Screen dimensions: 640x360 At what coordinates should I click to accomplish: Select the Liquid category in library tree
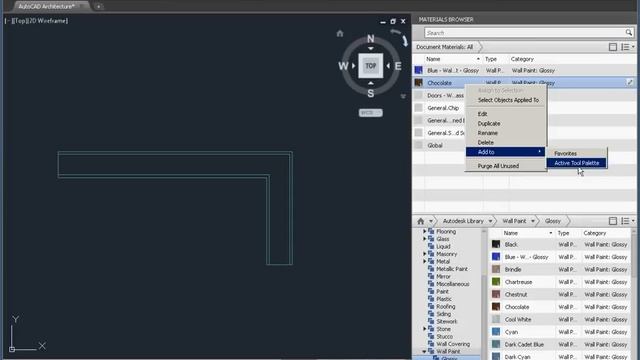443,247
